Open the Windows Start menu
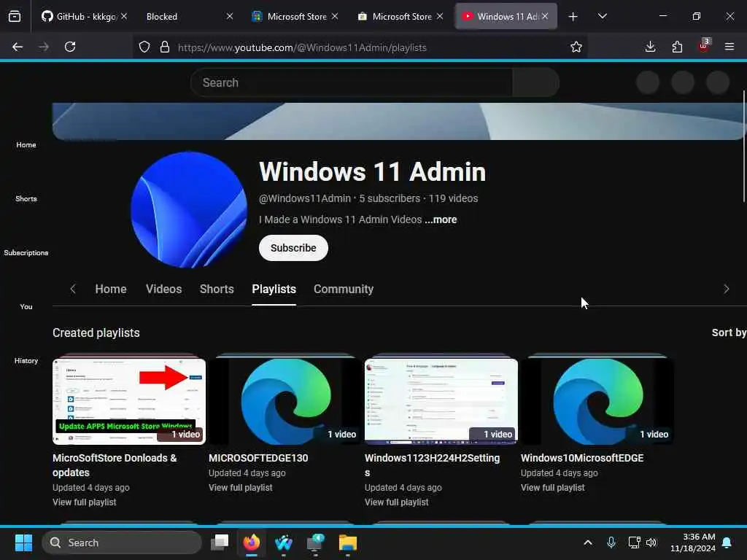 pyautogui.click(x=23, y=542)
